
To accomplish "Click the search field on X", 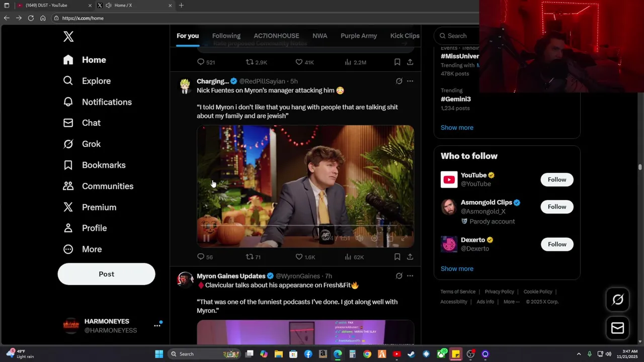I will tap(458, 36).
